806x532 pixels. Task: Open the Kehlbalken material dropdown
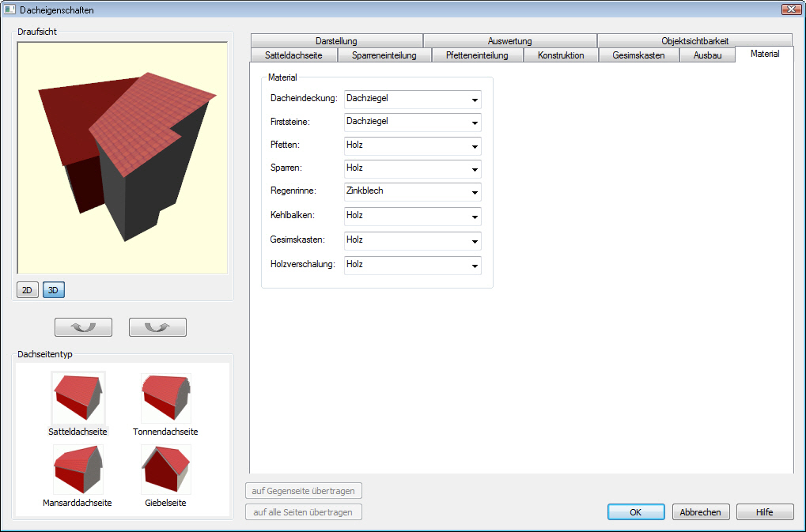413,216
